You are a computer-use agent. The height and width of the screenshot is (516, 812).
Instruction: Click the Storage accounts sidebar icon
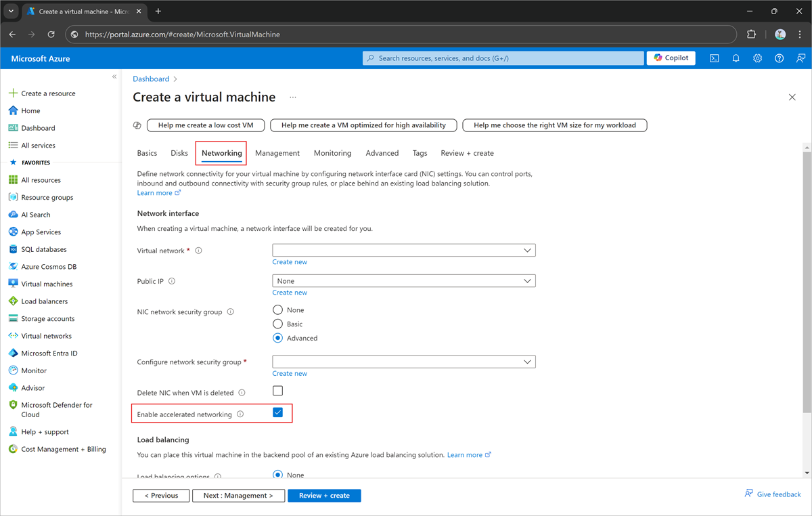(x=13, y=319)
